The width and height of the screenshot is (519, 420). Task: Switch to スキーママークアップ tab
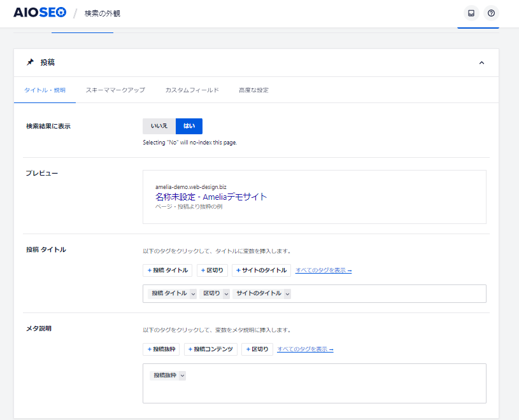[x=115, y=90]
